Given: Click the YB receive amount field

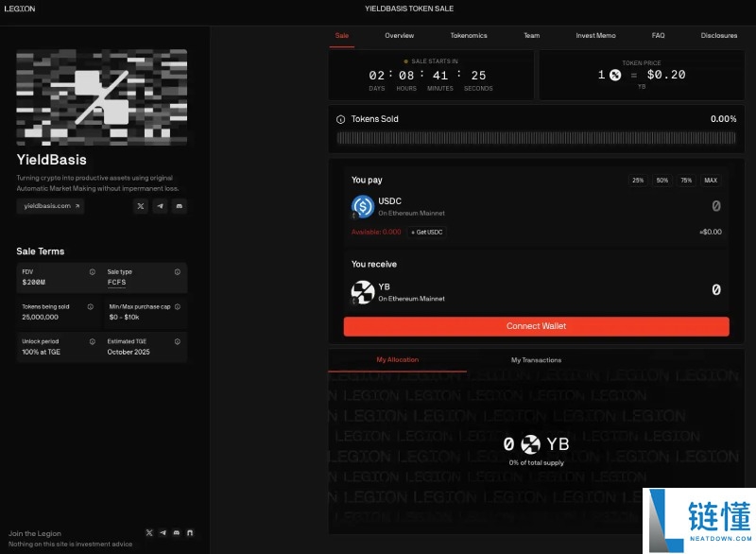Looking at the screenshot, I should click(x=716, y=290).
